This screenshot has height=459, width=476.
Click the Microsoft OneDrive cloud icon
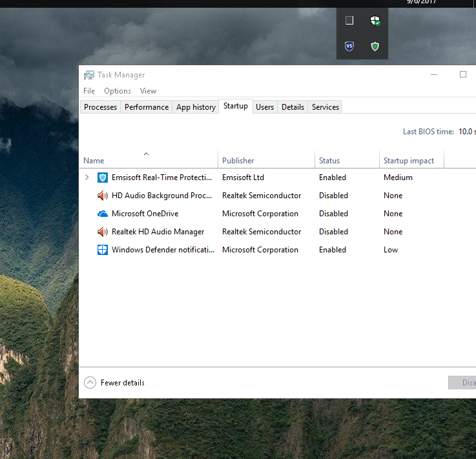[102, 214]
